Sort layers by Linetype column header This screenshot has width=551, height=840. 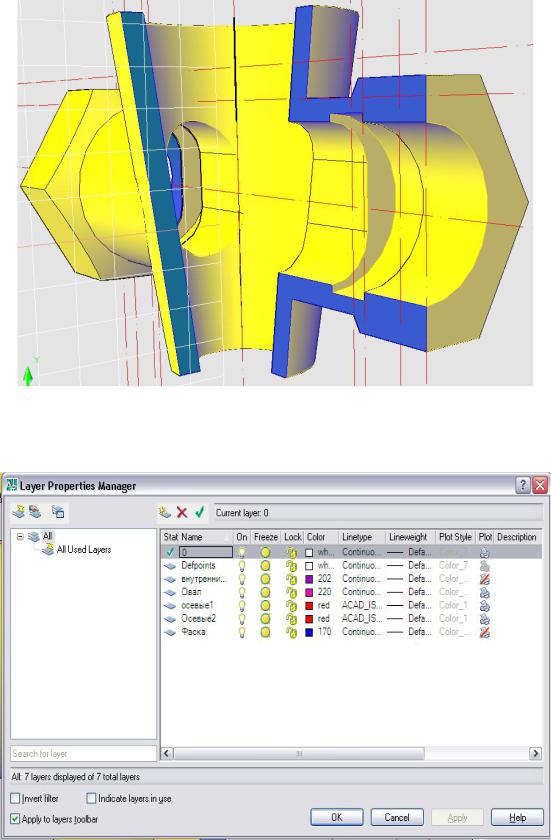[363, 537]
